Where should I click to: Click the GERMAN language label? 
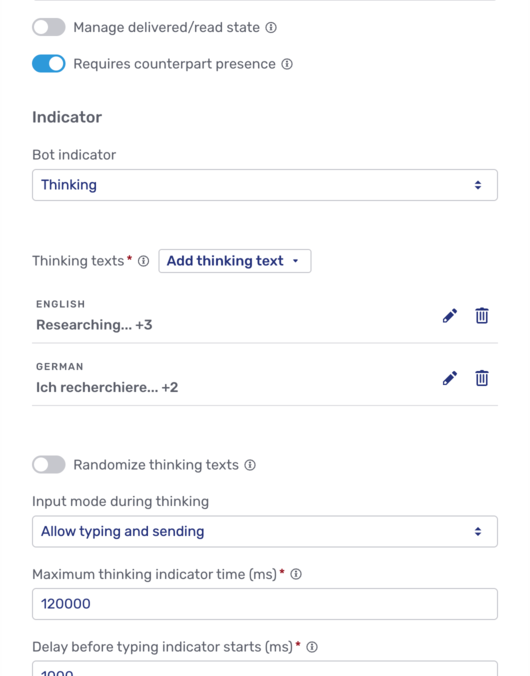point(60,366)
